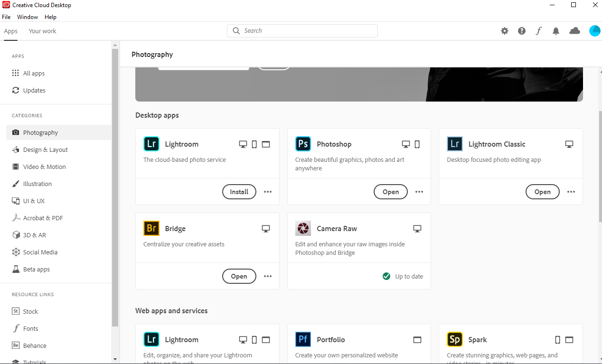The width and height of the screenshot is (602, 364).
Task: Open the Photoshop card's ellipsis menu
Action: (419, 192)
